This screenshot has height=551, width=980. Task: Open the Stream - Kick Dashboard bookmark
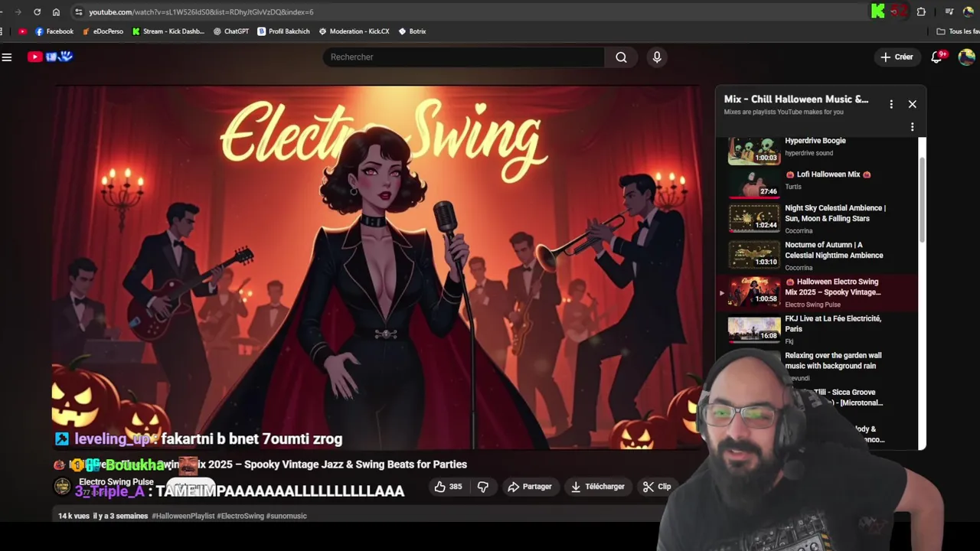tap(168, 31)
